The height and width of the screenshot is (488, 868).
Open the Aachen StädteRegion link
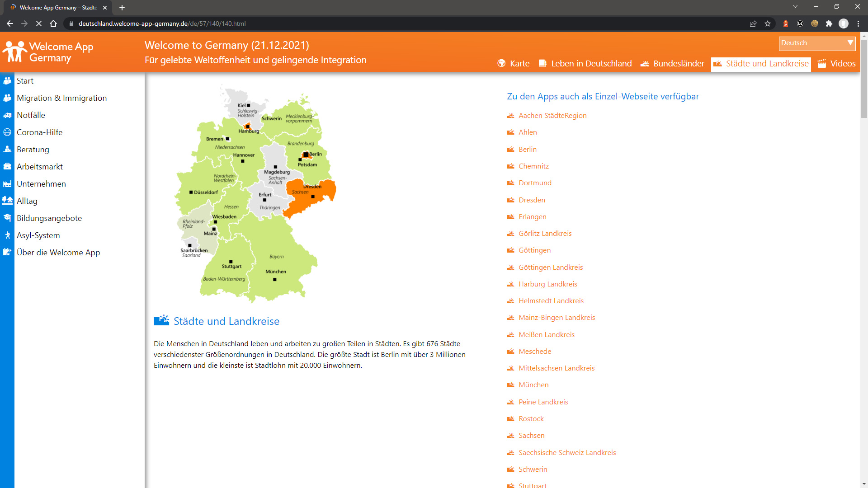(x=552, y=116)
